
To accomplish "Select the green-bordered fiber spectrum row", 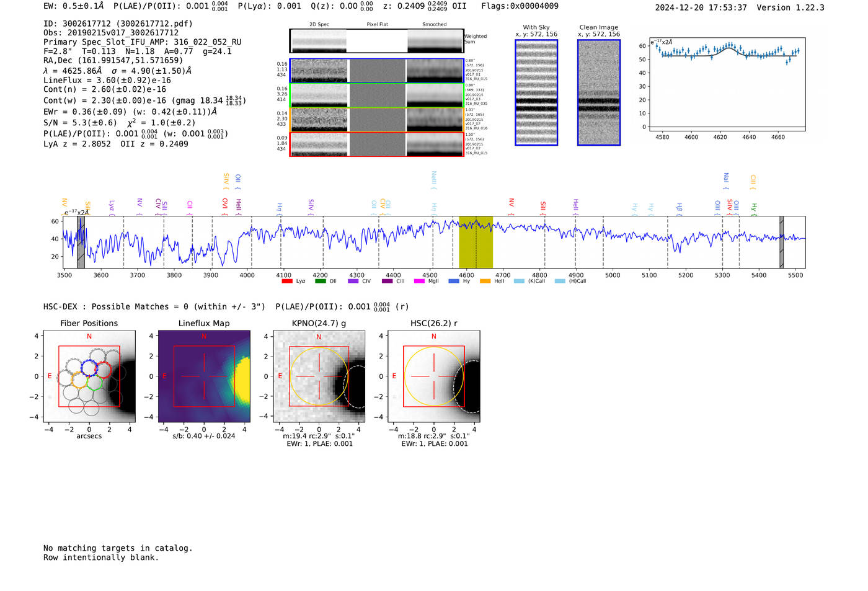I will click(x=376, y=96).
